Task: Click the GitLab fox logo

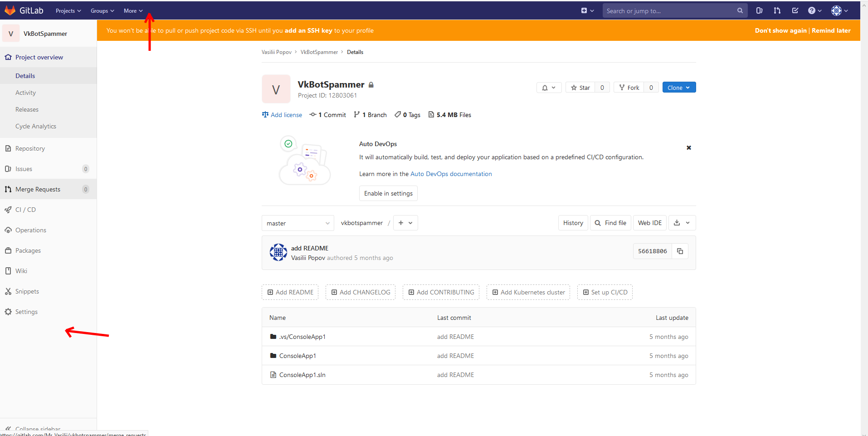Action: (10, 10)
